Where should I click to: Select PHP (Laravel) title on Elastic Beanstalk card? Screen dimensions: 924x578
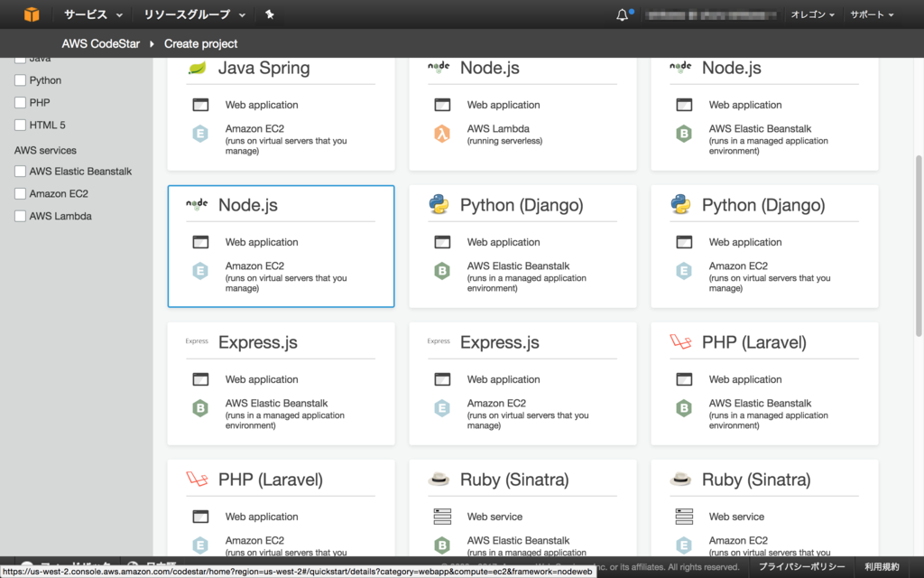[753, 342]
